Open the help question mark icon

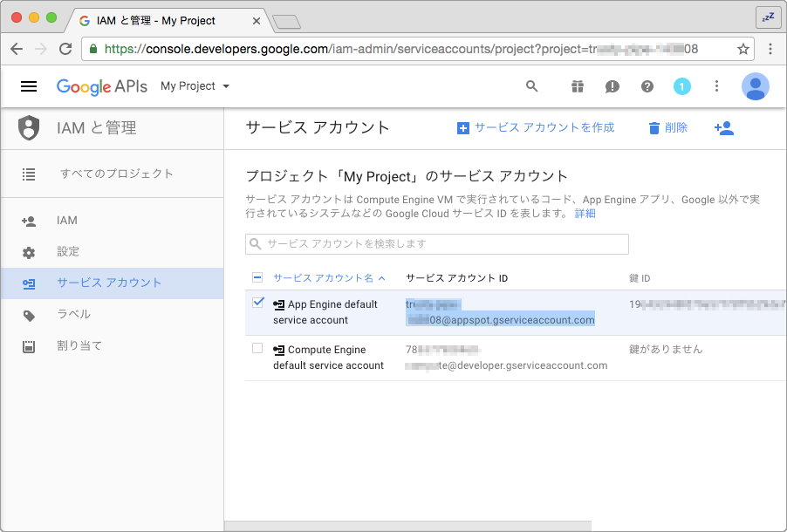(x=647, y=87)
